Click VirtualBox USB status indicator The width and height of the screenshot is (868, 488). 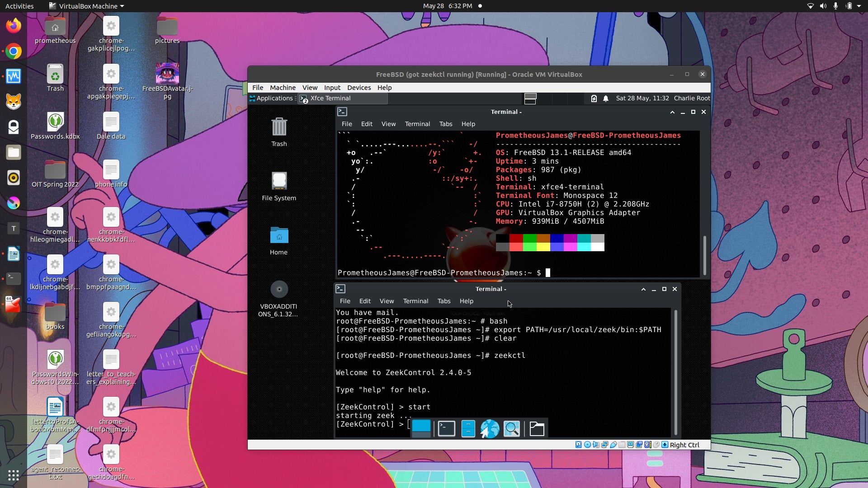pos(613,445)
